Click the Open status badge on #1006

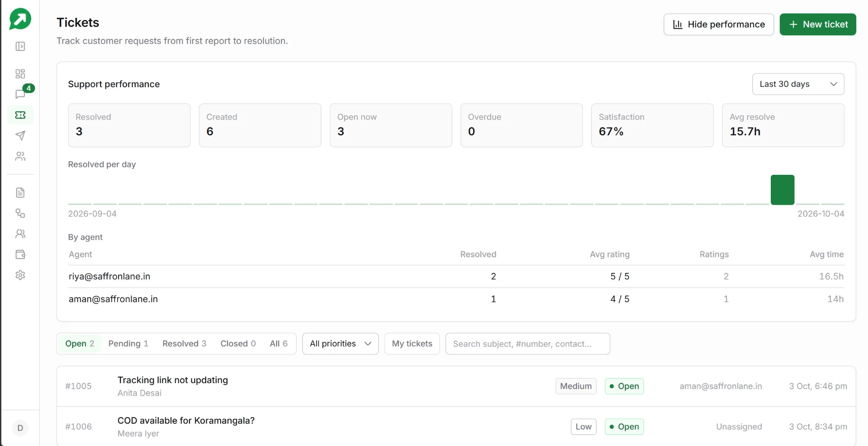(x=624, y=426)
